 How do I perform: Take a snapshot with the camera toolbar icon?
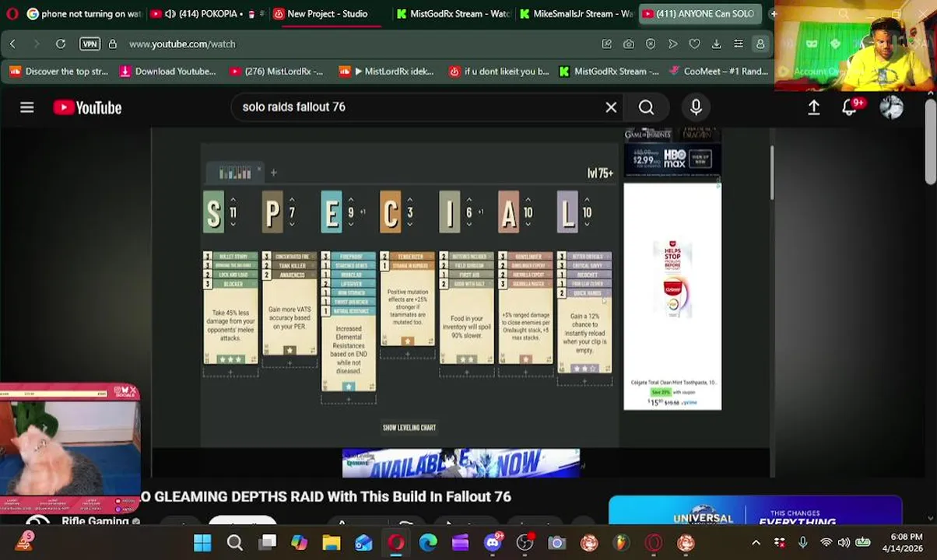click(x=628, y=44)
